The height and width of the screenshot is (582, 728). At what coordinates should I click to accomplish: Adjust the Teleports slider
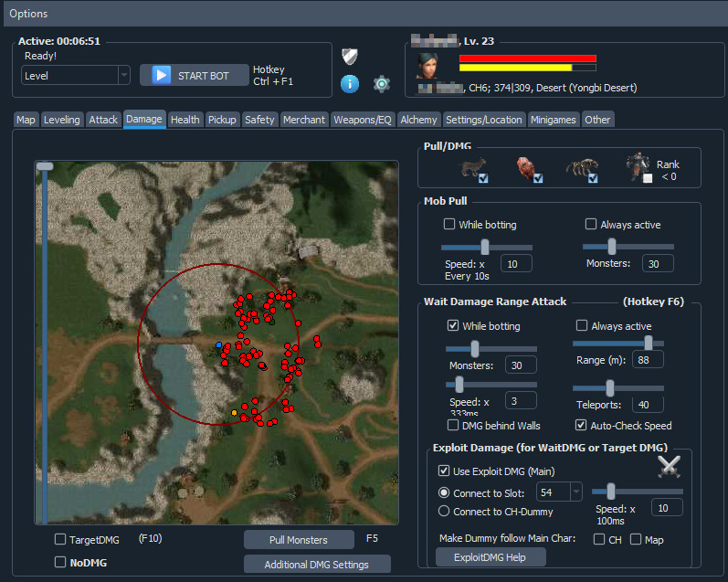coord(610,387)
